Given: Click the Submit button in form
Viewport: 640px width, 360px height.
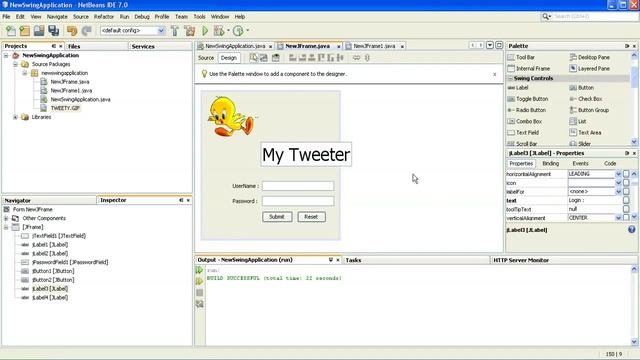Looking at the screenshot, I should pyautogui.click(x=277, y=217).
